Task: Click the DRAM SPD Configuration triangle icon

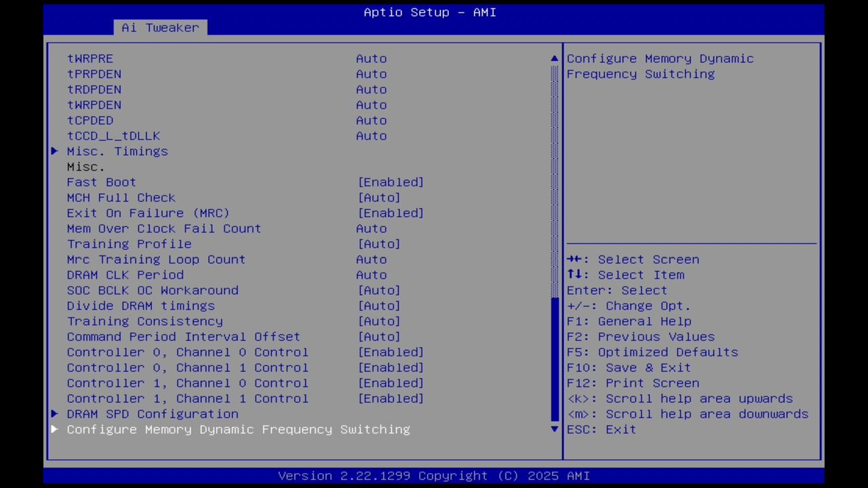Action: [54, 413]
